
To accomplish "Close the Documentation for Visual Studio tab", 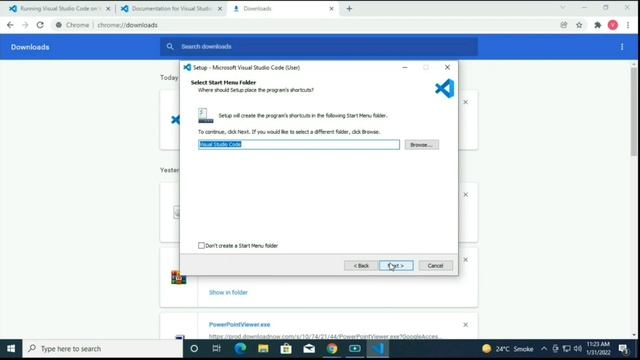I will click(x=220, y=9).
